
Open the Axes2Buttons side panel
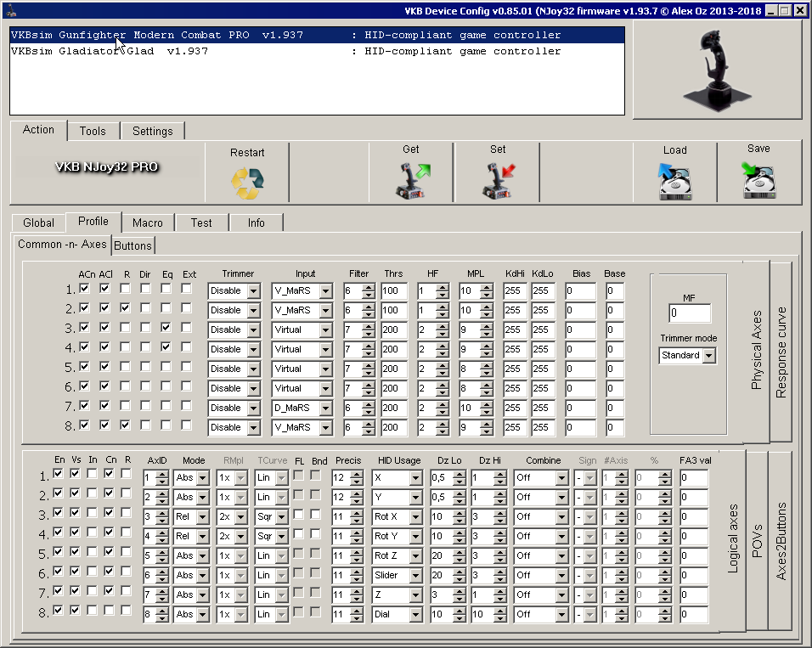[x=781, y=541]
